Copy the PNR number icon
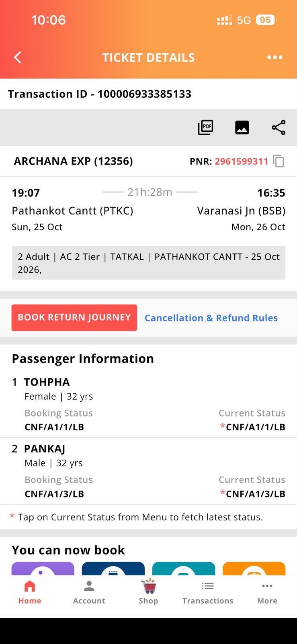The height and width of the screenshot is (644, 297). click(x=279, y=161)
